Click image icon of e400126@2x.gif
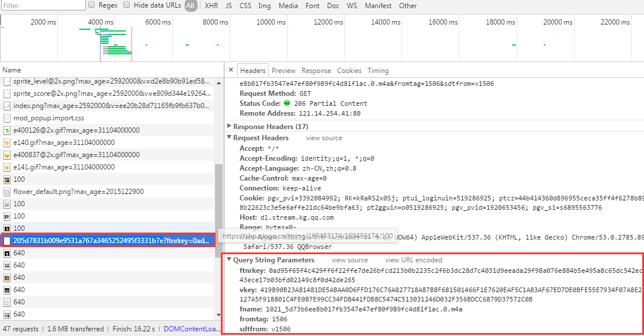 point(6,131)
